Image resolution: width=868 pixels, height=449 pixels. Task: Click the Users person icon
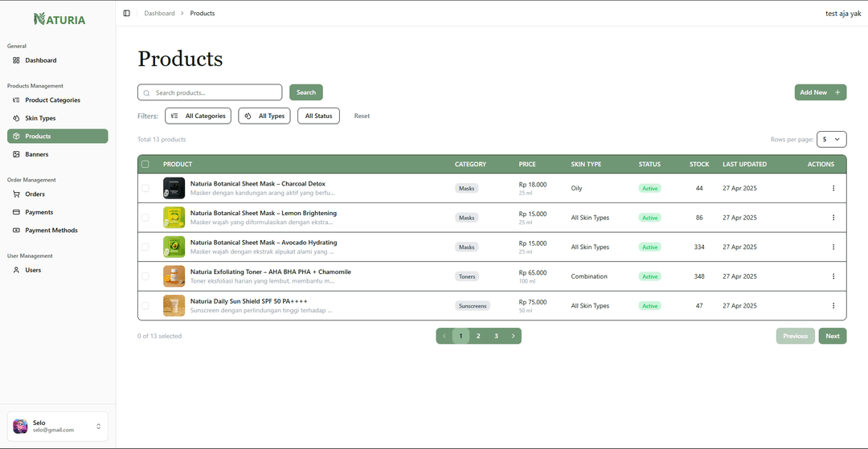[16, 271]
